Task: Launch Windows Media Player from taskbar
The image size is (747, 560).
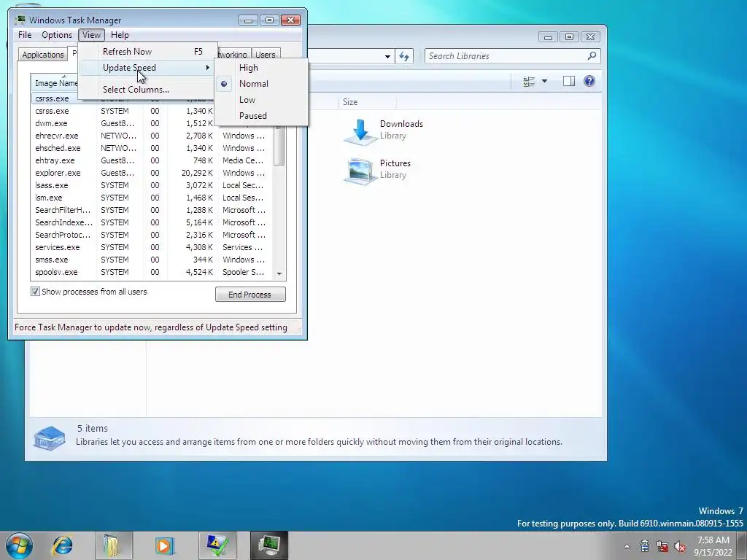Action: point(165,545)
